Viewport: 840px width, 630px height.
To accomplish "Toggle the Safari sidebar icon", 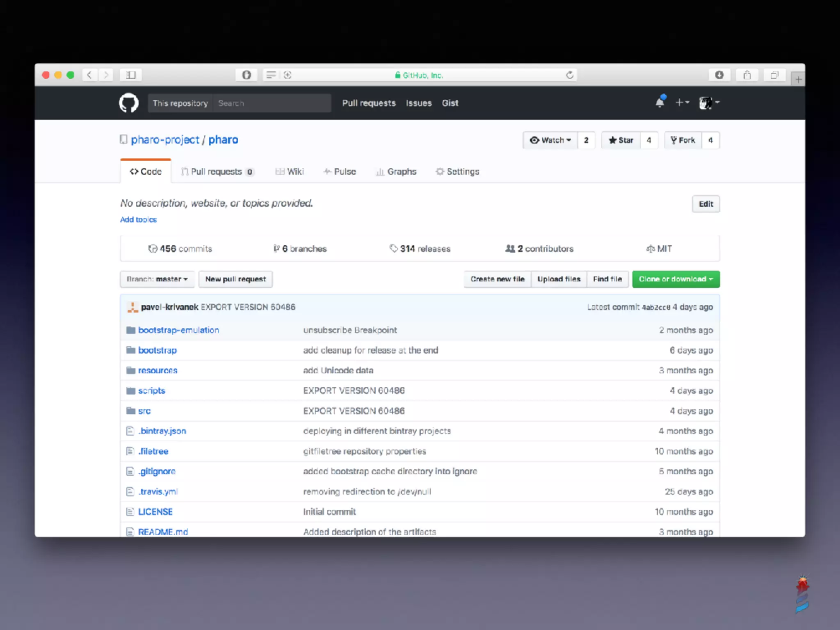I will (131, 75).
